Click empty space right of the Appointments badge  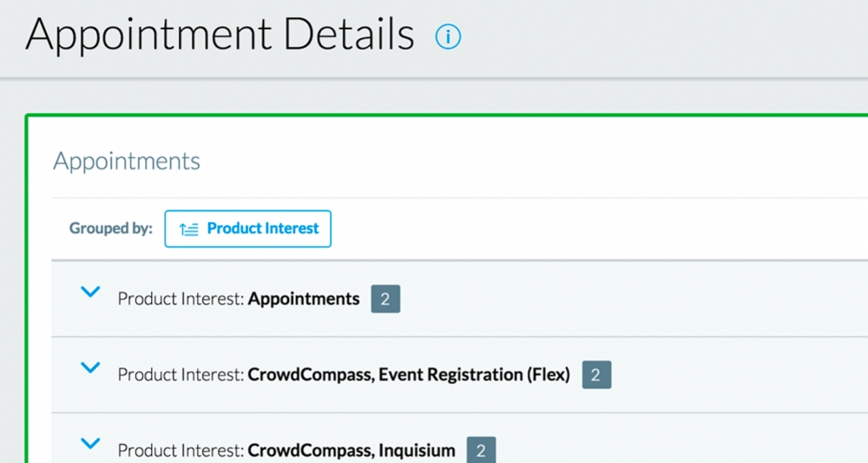[608, 300]
